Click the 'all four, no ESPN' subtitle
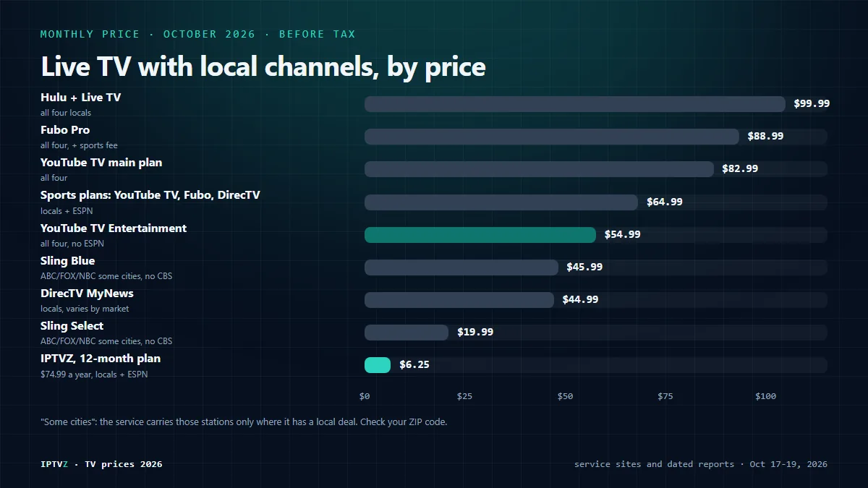The height and width of the screenshot is (488, 868). tap(72, 244)
